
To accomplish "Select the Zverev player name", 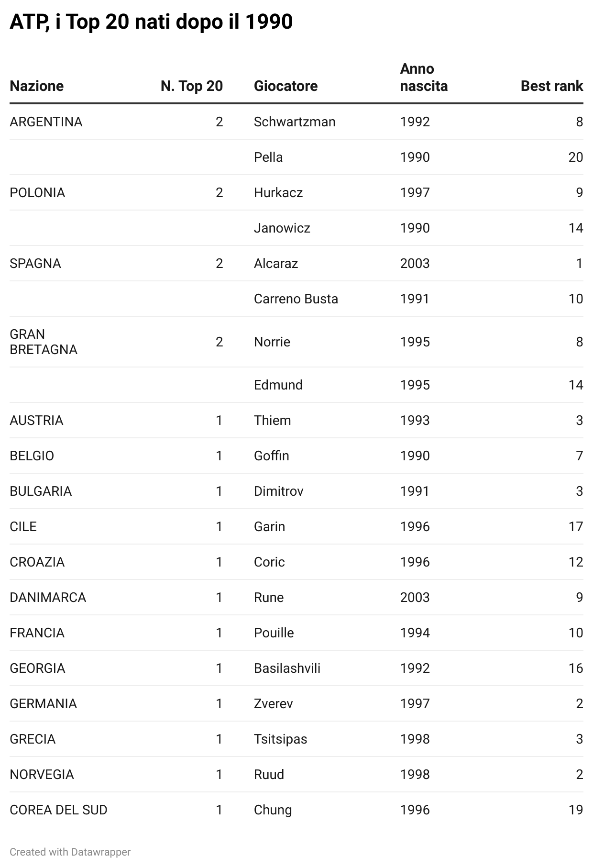I will point(274,704).
